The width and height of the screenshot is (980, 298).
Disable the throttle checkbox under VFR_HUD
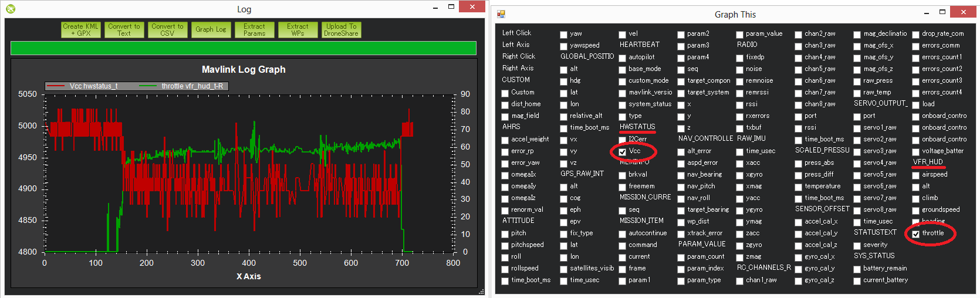pos(916,233)
